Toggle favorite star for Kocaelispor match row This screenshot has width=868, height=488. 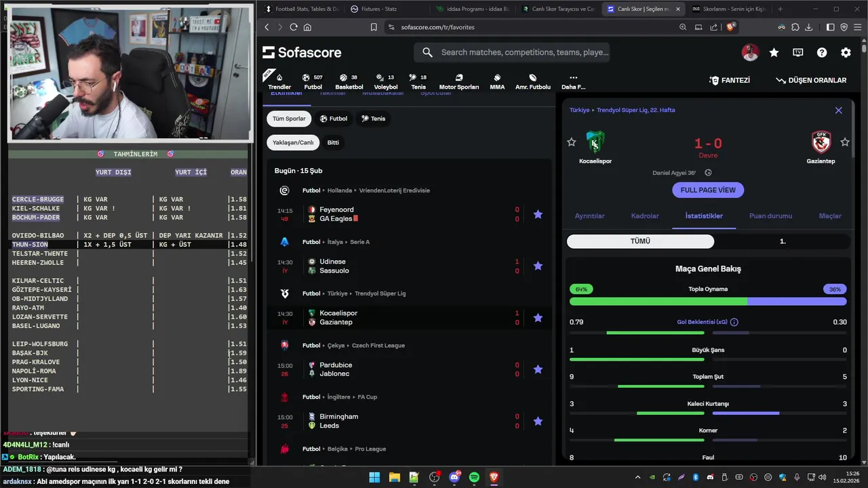[538, 317]
